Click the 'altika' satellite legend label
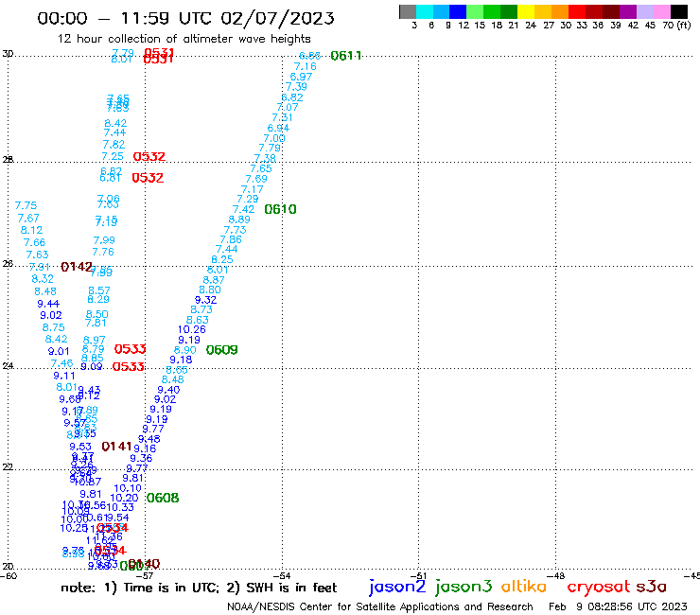700x615 pixels. point(523,587)
